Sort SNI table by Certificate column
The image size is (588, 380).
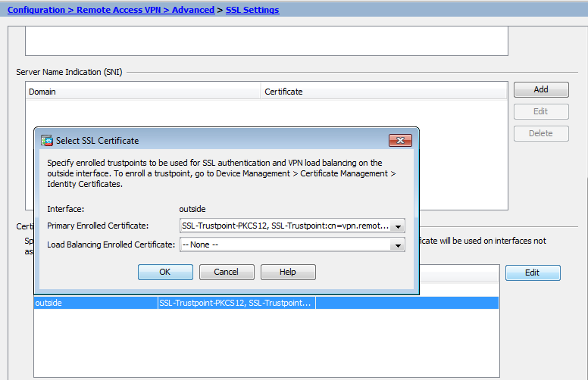tap(383, 92)
